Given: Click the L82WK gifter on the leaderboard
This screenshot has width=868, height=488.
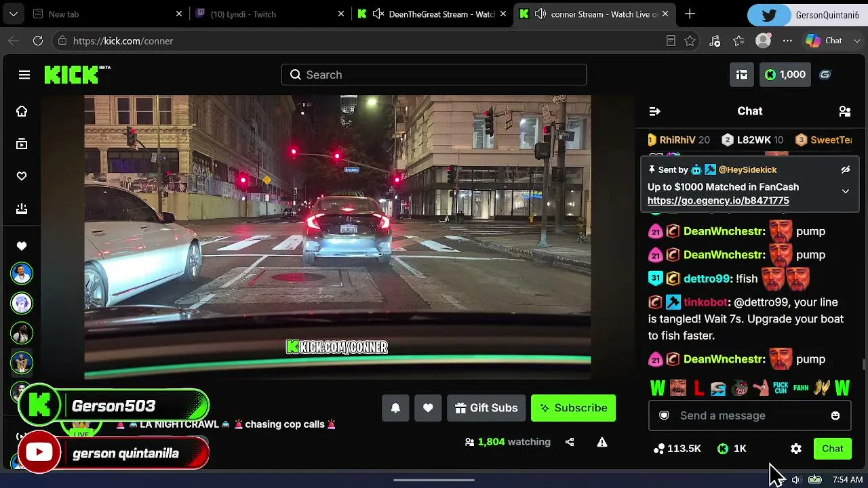Looking at the screenshot, I should coord(753,140).
